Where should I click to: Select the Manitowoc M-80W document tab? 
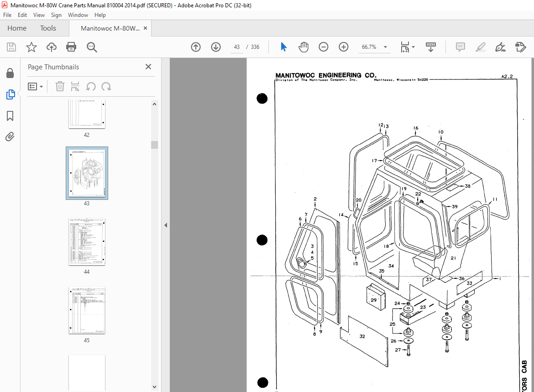[110, 28]
